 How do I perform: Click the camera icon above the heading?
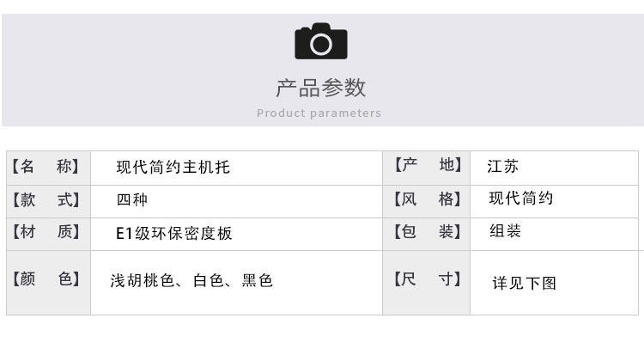pyautogui.click(x=320, y=41)
